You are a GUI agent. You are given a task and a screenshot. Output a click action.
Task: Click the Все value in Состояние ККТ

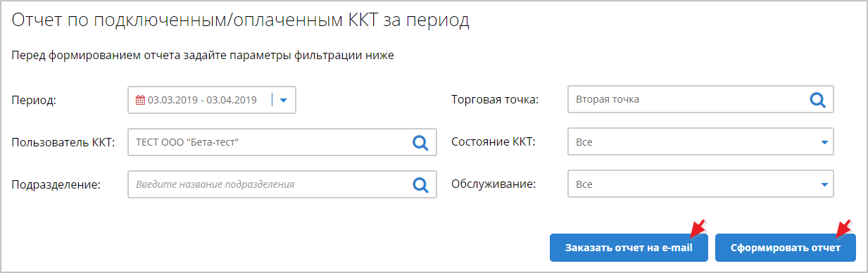click(x=584, y=142)
